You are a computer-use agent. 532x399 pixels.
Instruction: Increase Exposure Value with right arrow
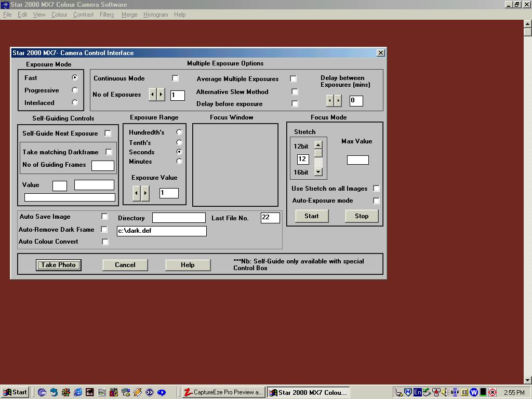click(145, 193)
